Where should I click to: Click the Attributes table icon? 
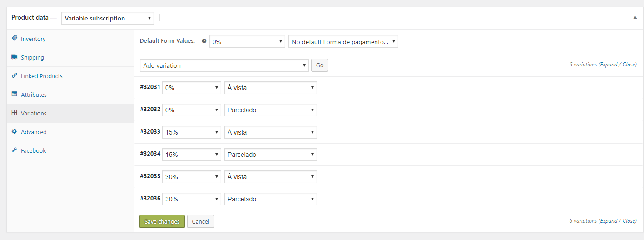tap(15, 95)
